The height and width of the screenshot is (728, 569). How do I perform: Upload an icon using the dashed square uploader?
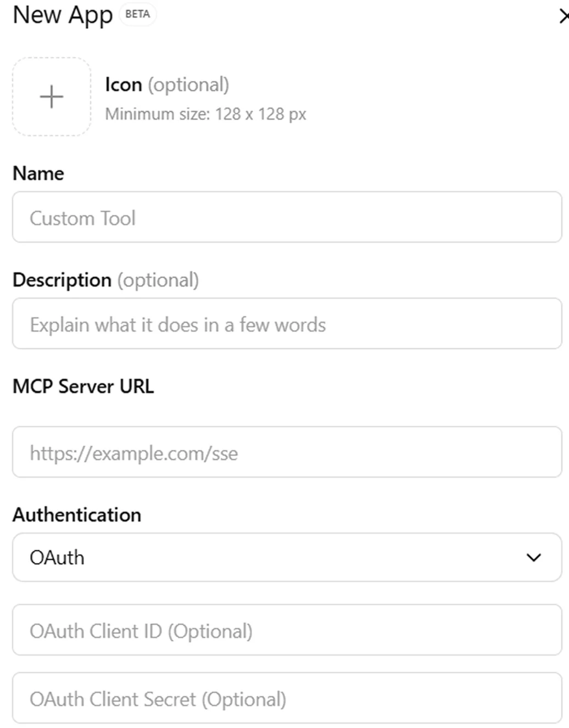pyautogui.click(x=51, y=97)
